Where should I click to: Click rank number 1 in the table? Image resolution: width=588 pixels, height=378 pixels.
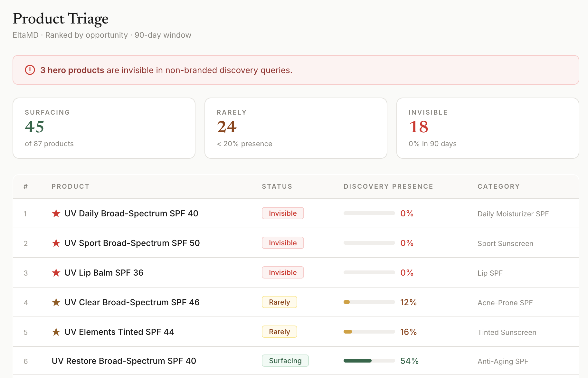coord(25,214)
